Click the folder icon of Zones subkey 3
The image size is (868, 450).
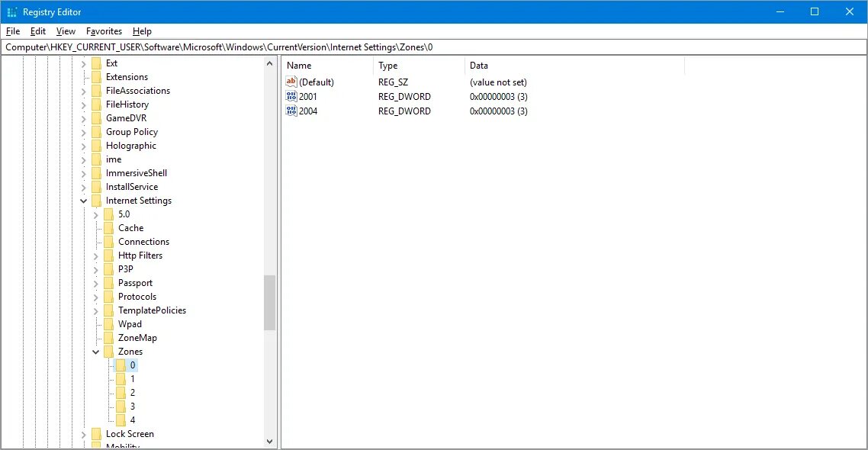pyautogui.click(x=121, y=407)
